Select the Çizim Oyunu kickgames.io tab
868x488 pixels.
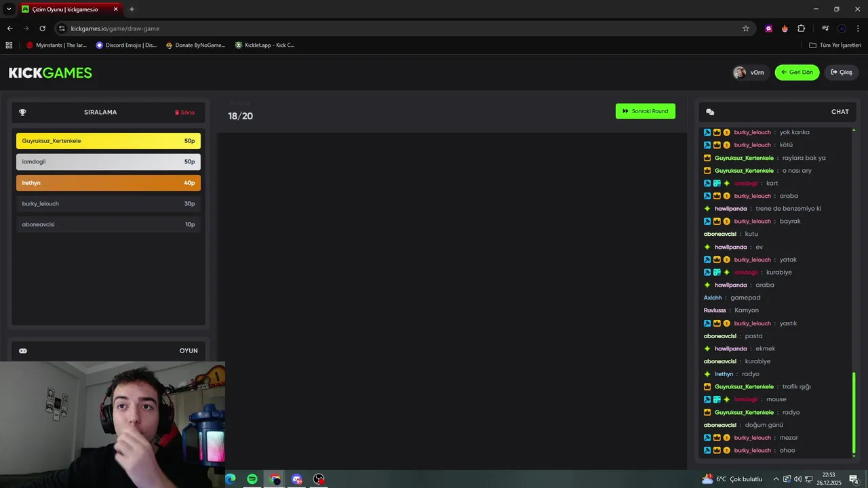point(70,9)
